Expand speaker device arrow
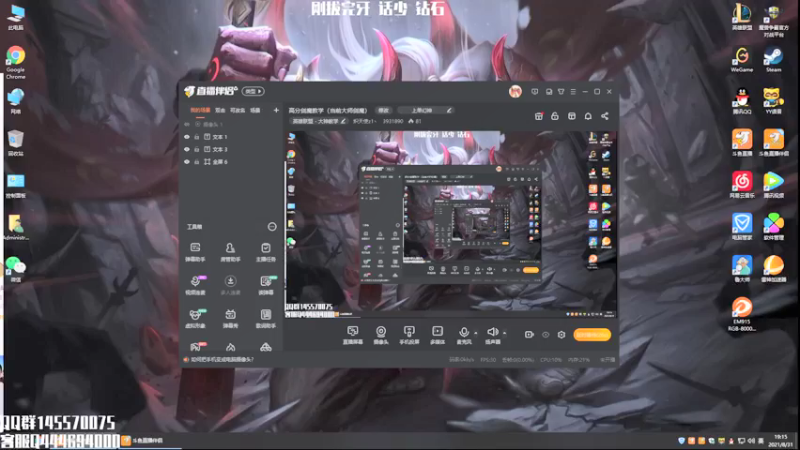 click(505, 333)
